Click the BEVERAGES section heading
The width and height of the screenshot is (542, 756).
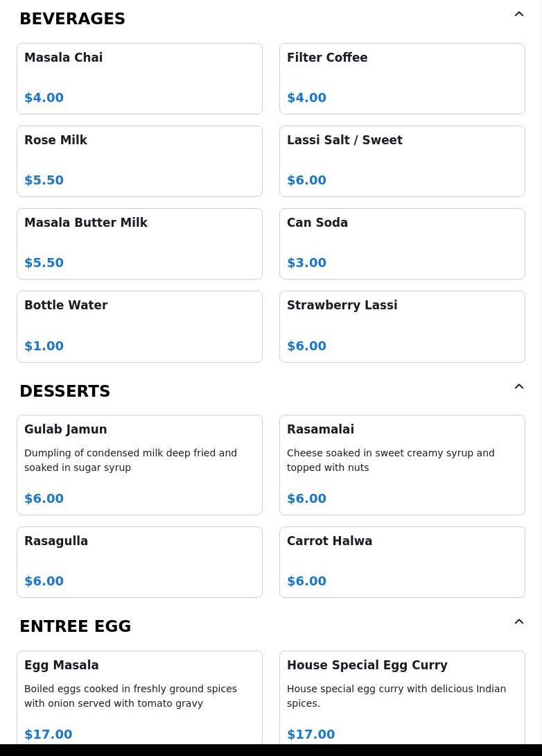coord(73,19)
